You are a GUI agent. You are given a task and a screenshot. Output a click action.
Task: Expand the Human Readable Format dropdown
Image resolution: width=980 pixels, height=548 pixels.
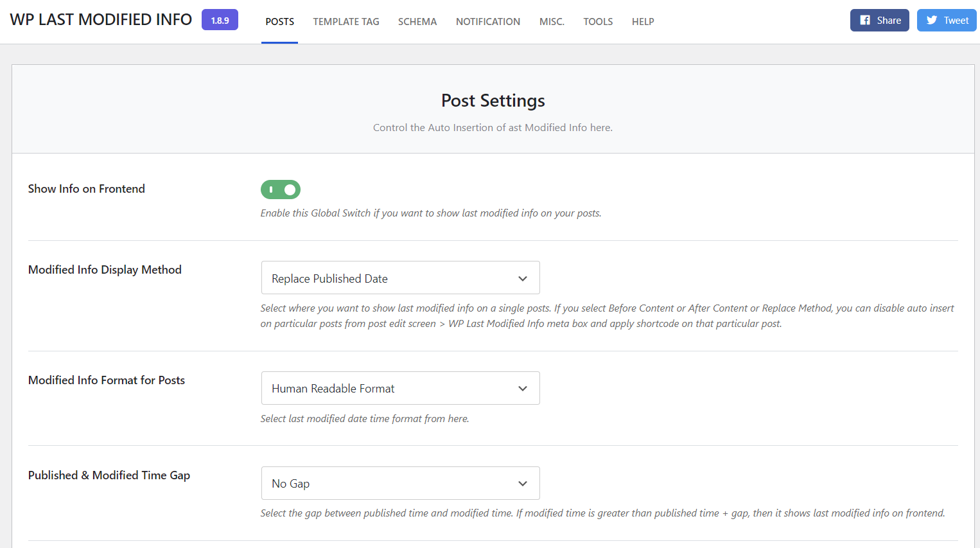coord(400,389)
